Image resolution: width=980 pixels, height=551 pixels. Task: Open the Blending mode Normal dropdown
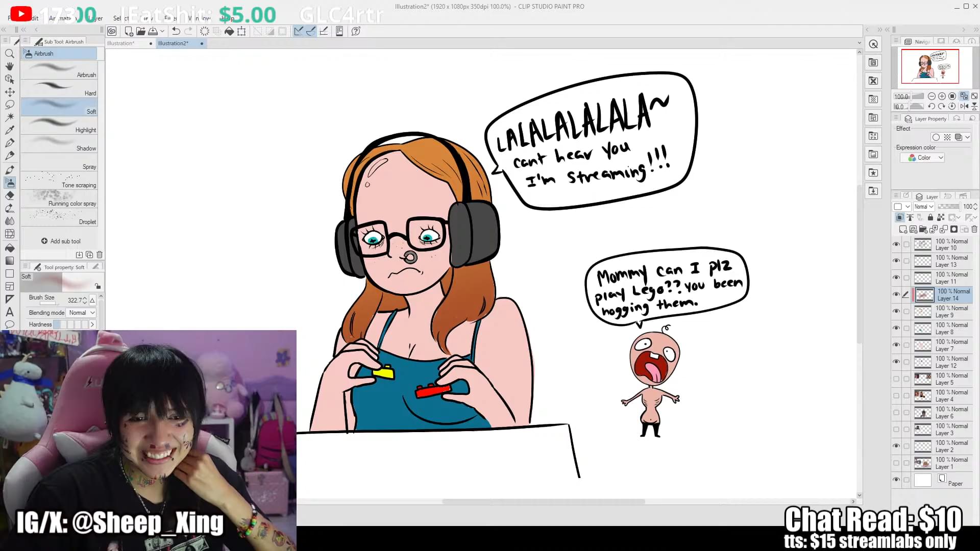(x=82, y=313)
